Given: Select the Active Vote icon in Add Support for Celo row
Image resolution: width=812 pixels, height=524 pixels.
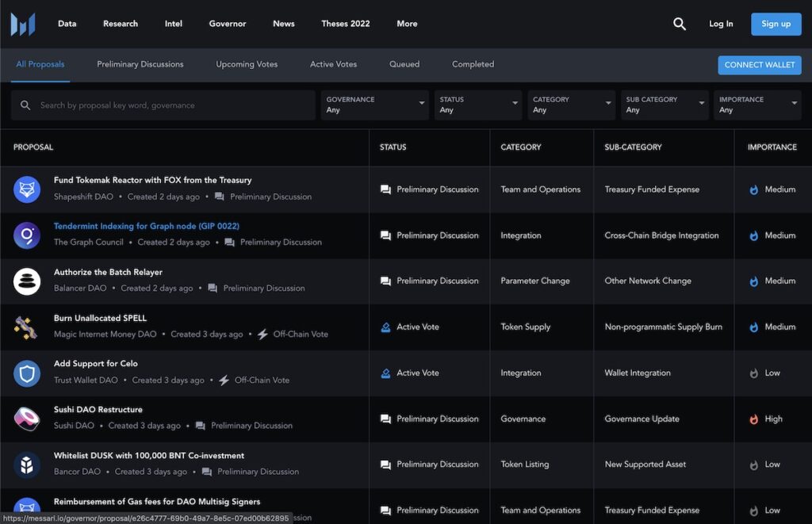Looking at the screenshot, I should (386, 373).
